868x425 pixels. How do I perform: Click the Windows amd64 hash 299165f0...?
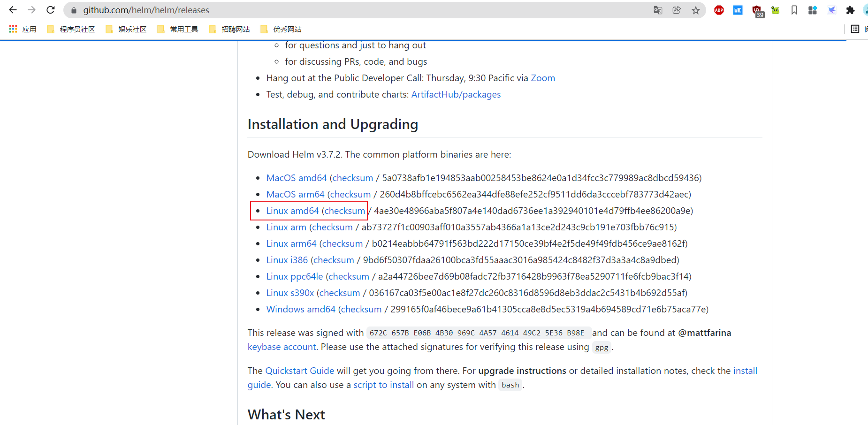coord(548,309)
